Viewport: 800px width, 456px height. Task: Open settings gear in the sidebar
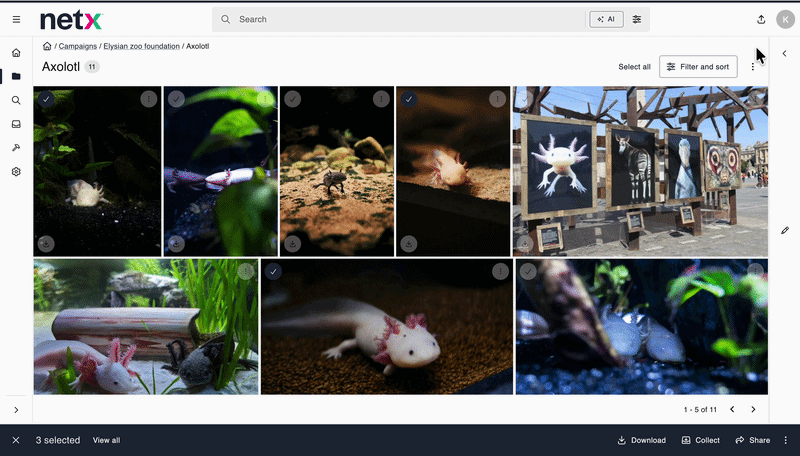[16, 171]
